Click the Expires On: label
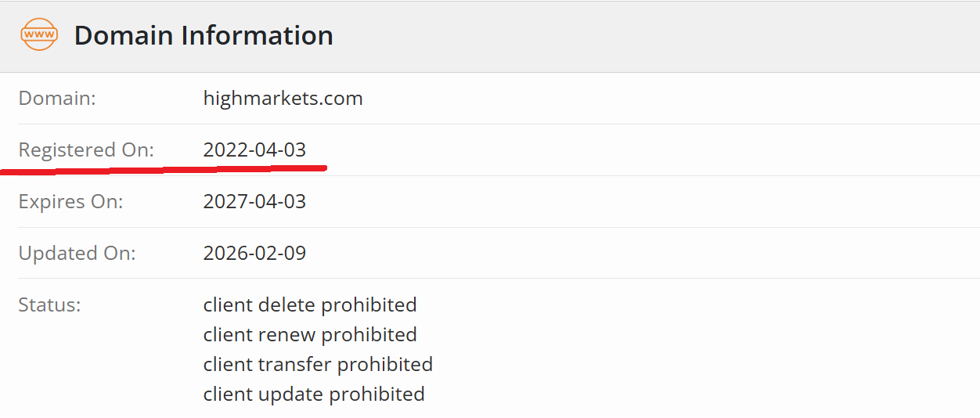The width and height of the screenshot is (980, 418). [x=71, y=201]
